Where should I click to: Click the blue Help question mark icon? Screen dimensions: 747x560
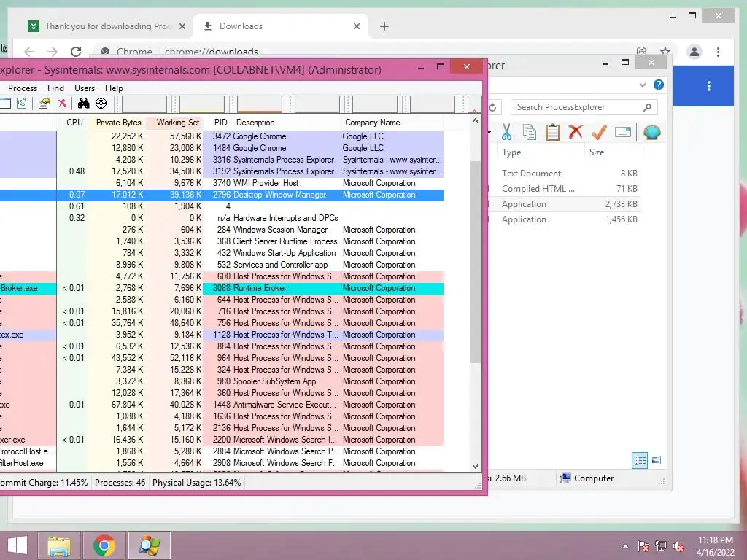659,85
